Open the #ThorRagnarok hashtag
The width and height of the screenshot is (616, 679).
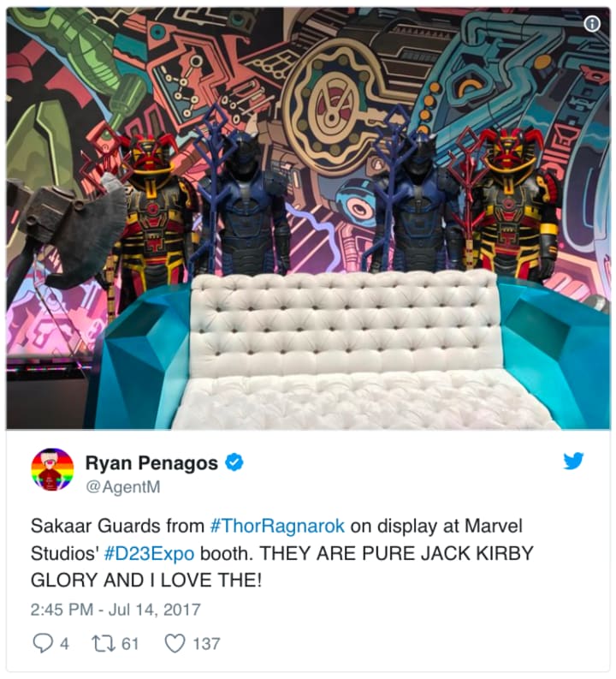click(277, 526)
